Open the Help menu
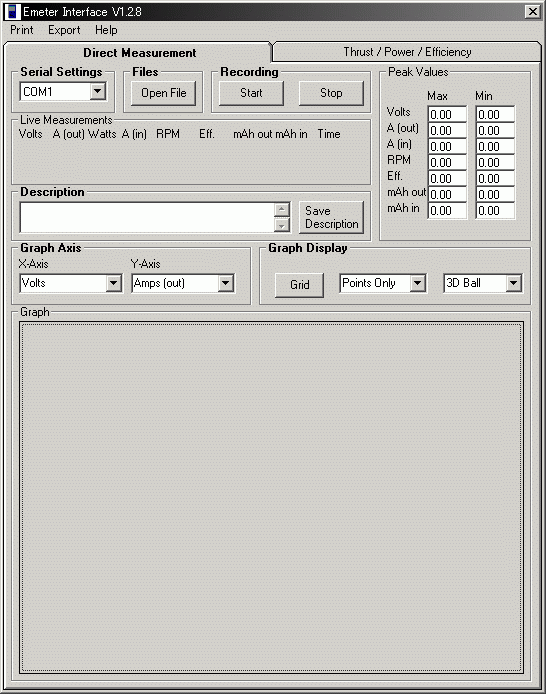 [106, 30]
